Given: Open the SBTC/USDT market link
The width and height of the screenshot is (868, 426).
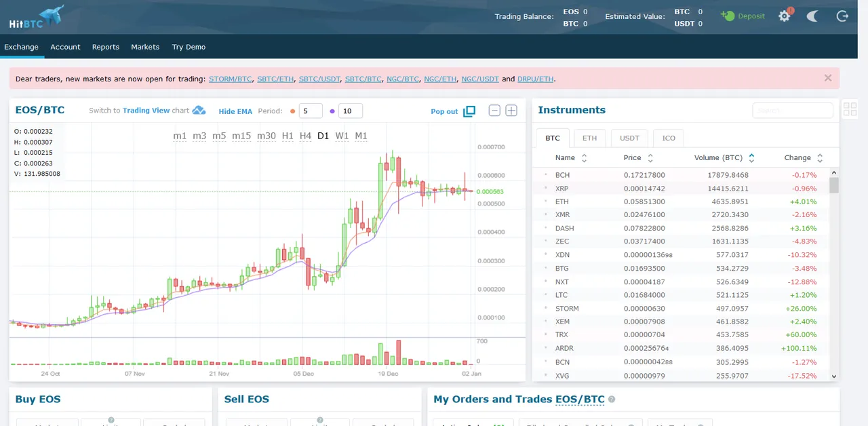Looking at the screenshot, I should pyautogui.click(x=319, y=79).
